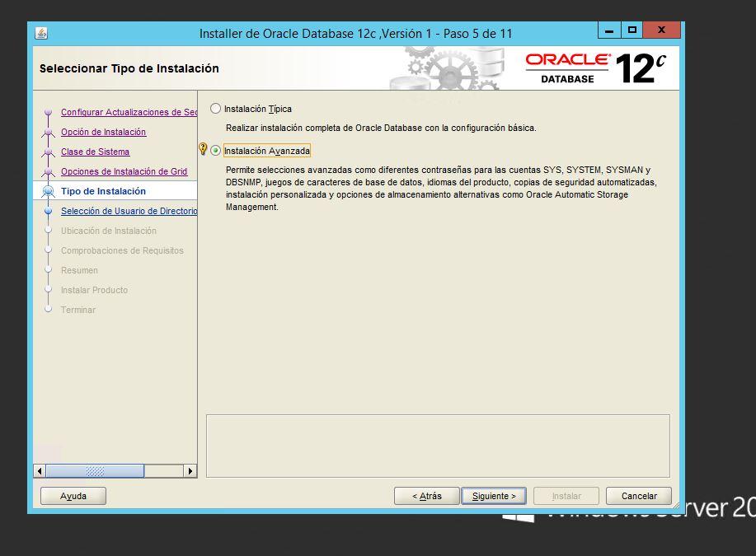Click the Ayuda help button
The image size is (756, 556).
pos(73,496)
